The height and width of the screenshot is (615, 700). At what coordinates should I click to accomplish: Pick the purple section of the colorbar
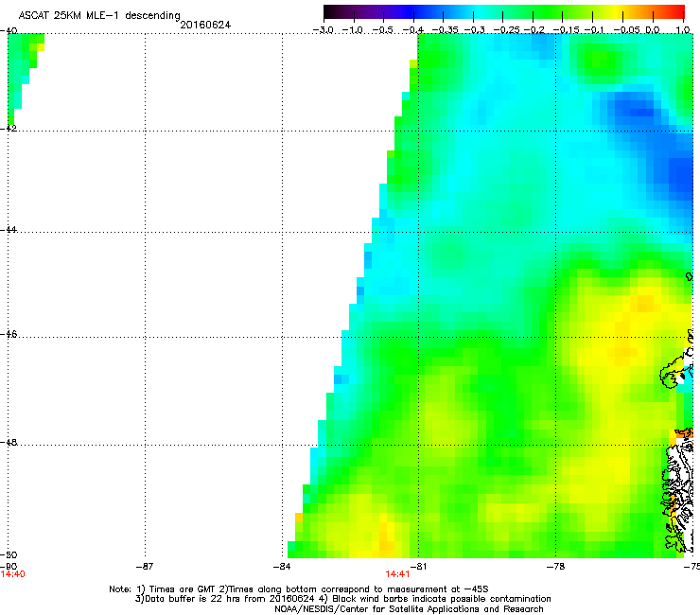371,12
